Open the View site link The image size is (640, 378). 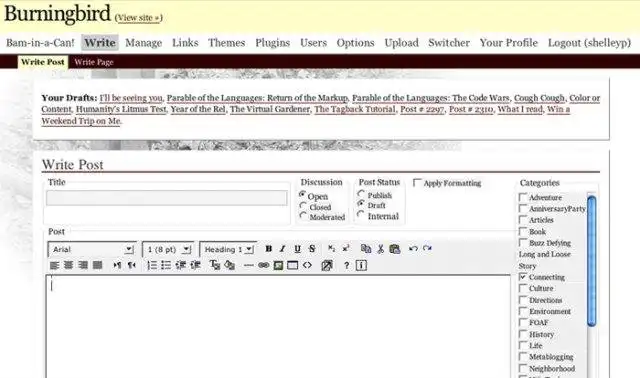138,18
